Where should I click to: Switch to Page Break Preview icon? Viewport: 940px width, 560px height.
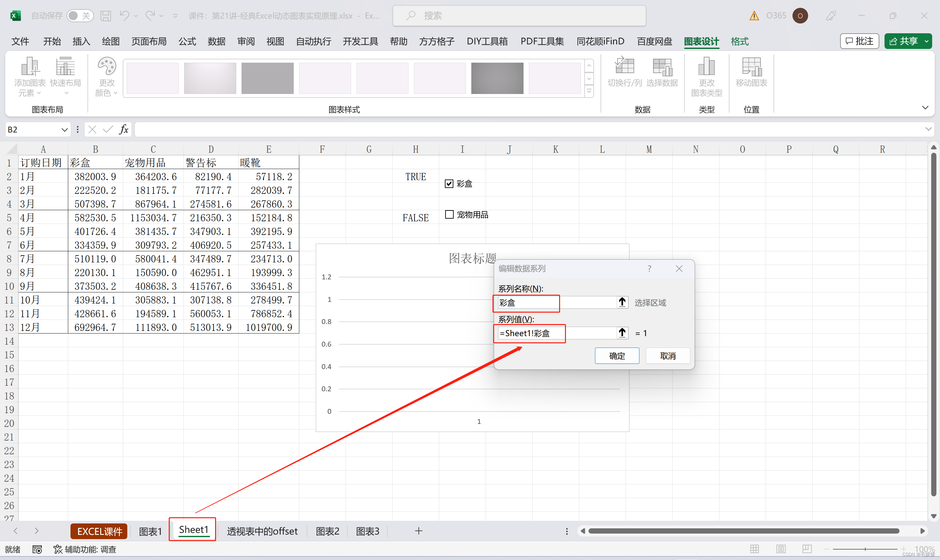[x=807, y=550]
